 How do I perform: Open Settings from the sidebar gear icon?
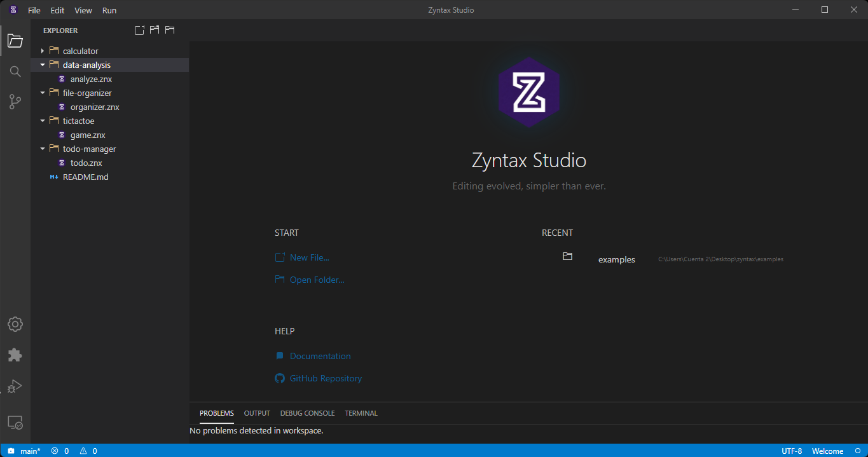[15, 324]
